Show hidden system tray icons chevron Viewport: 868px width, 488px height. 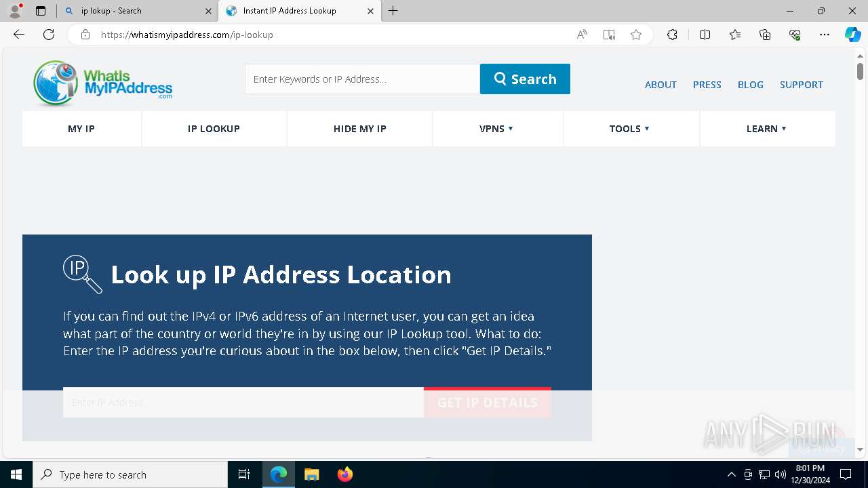pos(731,474)
